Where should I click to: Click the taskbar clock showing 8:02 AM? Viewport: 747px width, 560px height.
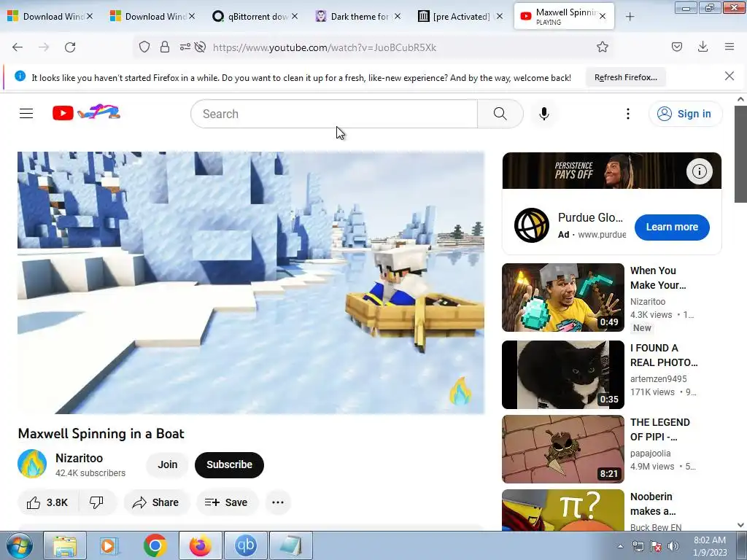coord(709,545)
